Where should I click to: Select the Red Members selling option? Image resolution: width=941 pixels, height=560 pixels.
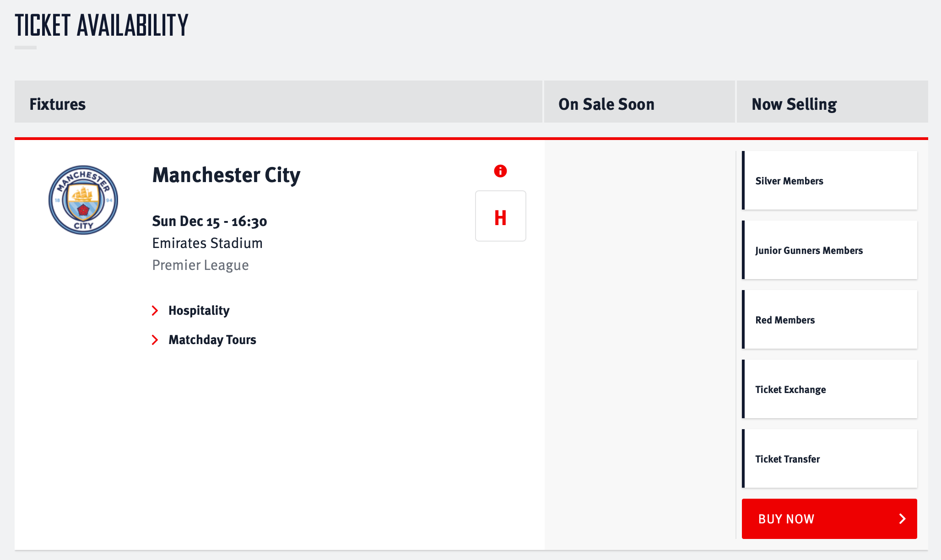pos(830,320)
